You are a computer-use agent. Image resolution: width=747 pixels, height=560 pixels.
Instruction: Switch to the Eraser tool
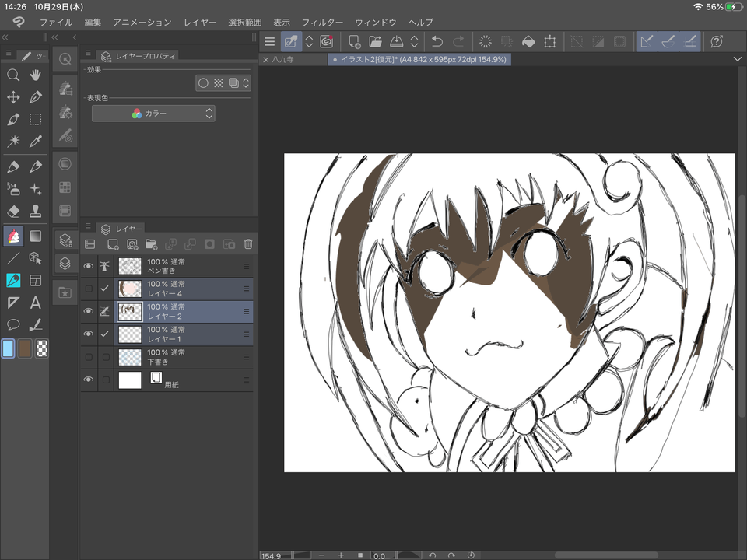pyautogui.click(x=12, y=211)
